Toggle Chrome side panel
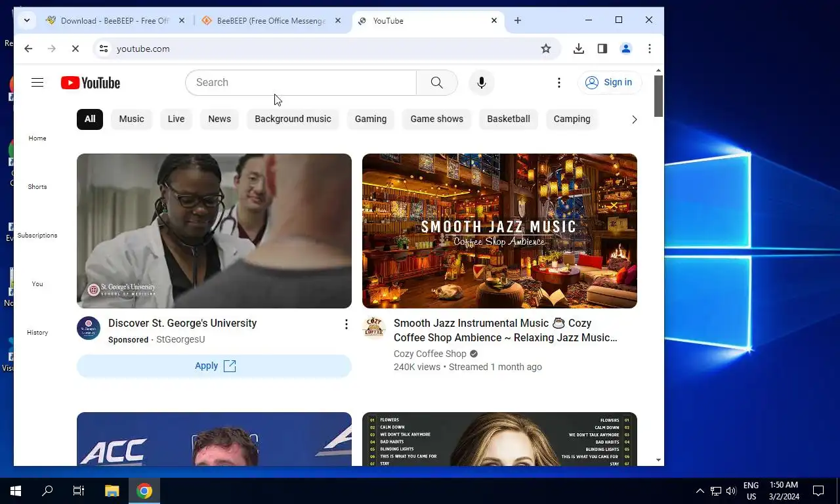The width and height of the screenshot is (840, 504). pyautogui.click(x=602, y=49)
